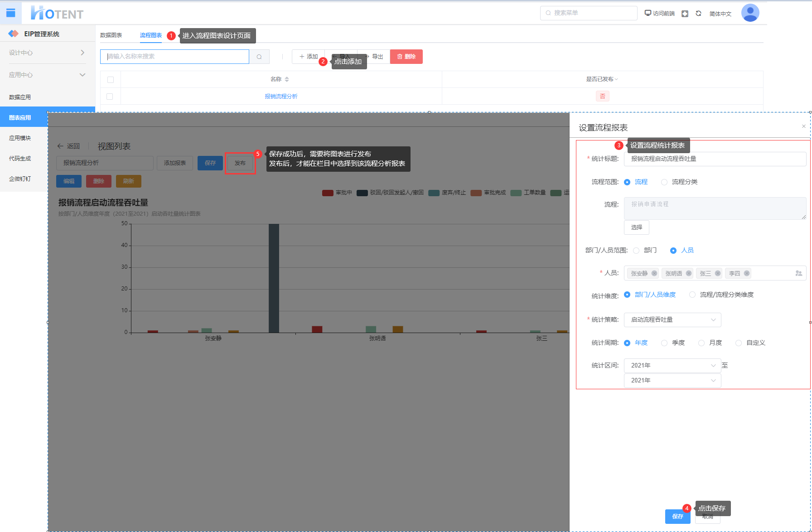Select 季度 statistics period

click(x=664, y=343)
